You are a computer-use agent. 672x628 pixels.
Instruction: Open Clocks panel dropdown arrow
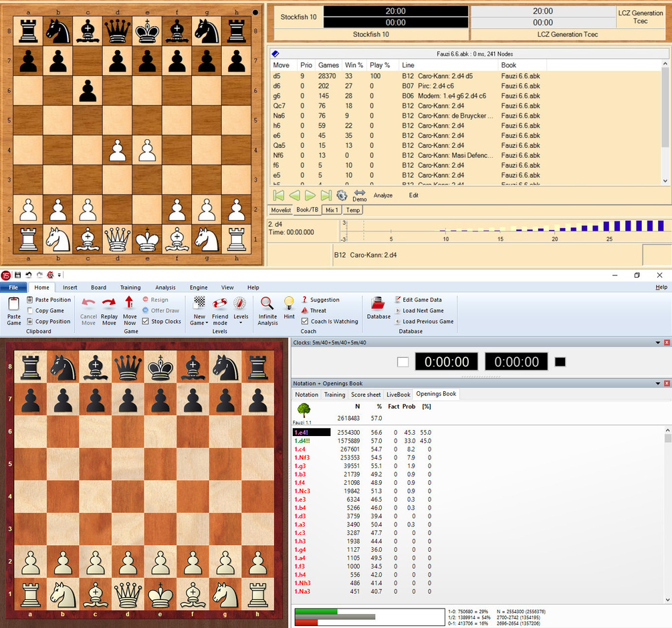[x=658, y=342]
